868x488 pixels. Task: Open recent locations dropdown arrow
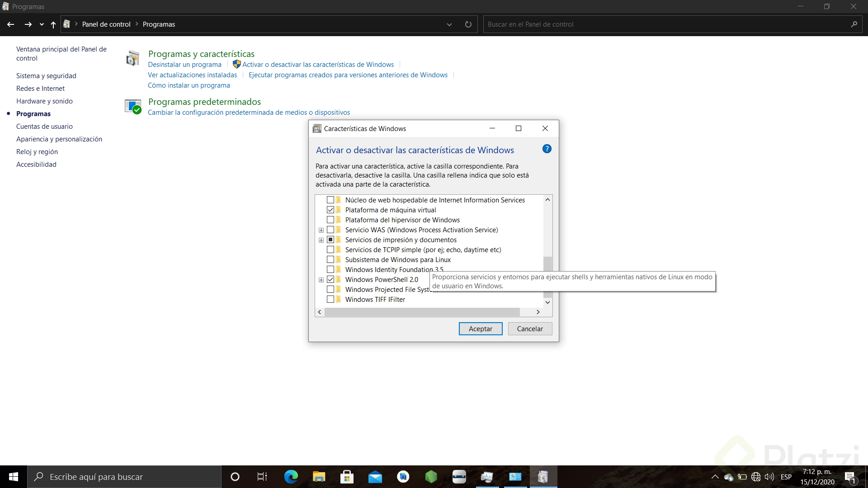42,24
